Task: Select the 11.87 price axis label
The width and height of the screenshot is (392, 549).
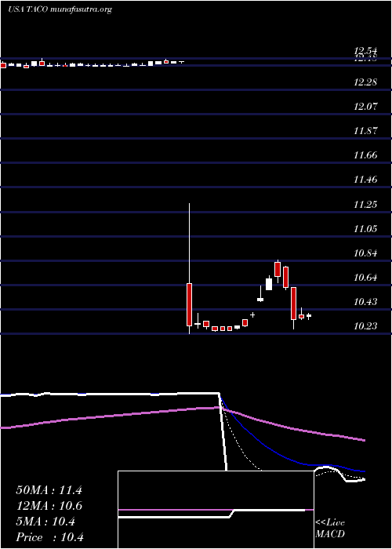Action: pyautogui.click(x=365, y=131)
